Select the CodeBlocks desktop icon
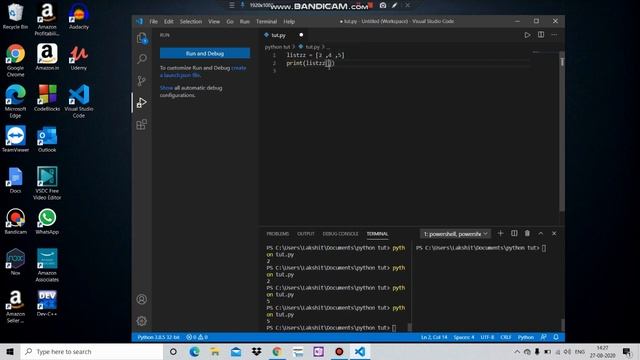The height and width of the screenshot is (360, 640). click(47, 98)
